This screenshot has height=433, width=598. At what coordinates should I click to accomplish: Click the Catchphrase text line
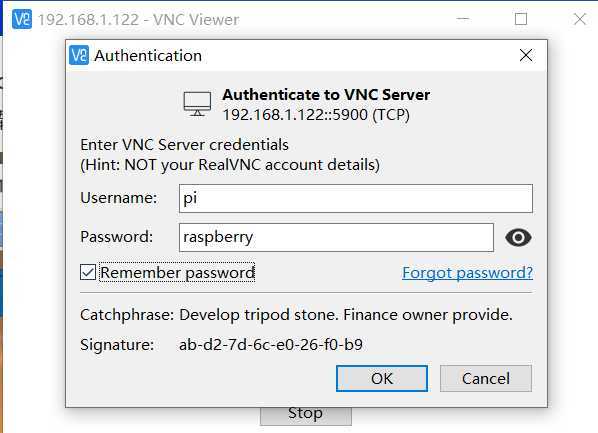(x=296, y=315)
